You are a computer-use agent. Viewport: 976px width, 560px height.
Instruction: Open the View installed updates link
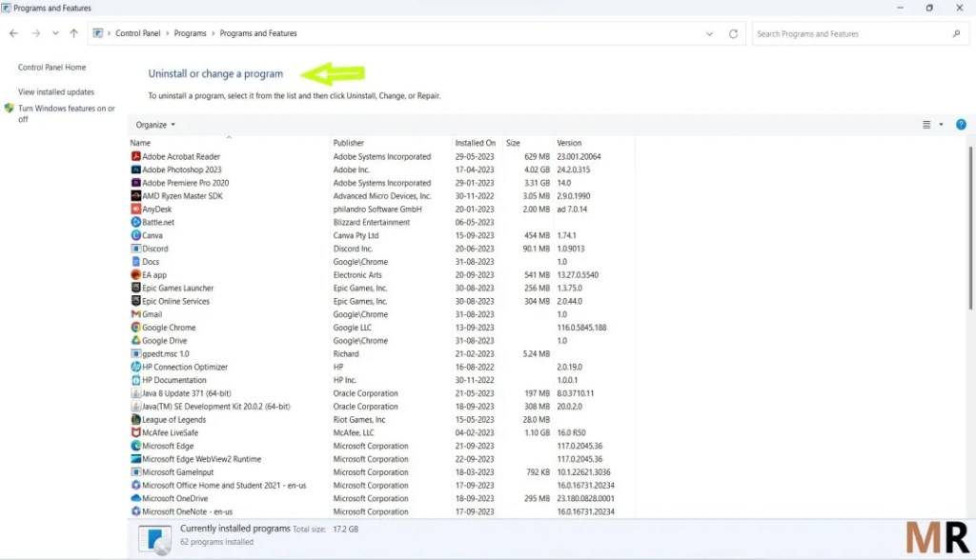point(56,92)
